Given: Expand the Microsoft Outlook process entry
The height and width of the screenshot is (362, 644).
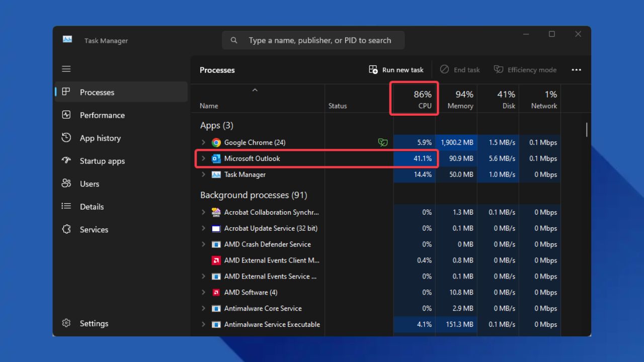Looking at the screenshot, I should pyautogui.click(x=203, y=158).
